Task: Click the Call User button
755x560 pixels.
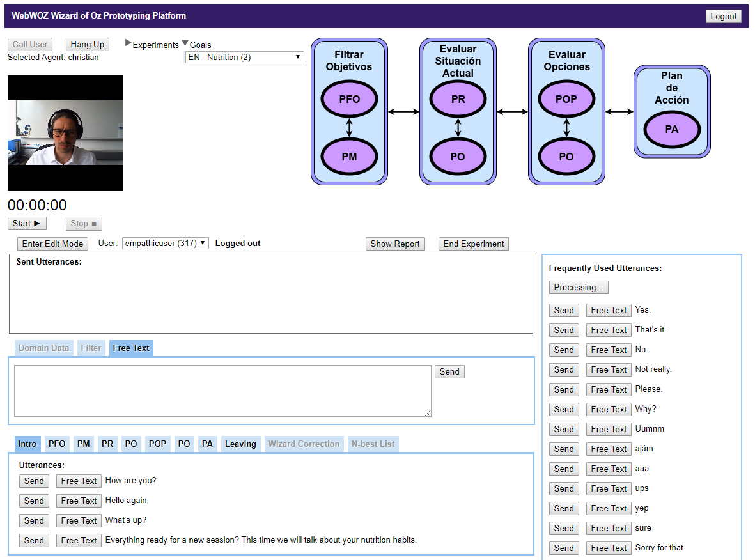Action: [x=30, y=44]
